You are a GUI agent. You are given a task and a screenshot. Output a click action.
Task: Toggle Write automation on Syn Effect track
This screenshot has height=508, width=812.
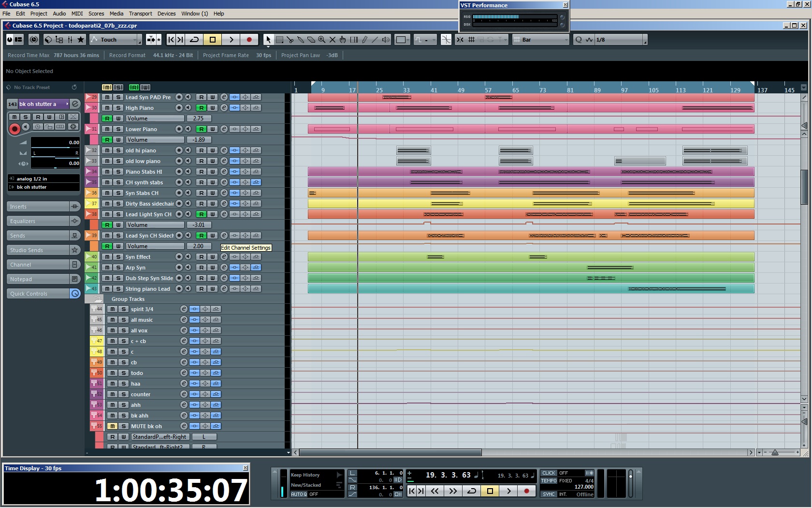[x=212, y=257]
